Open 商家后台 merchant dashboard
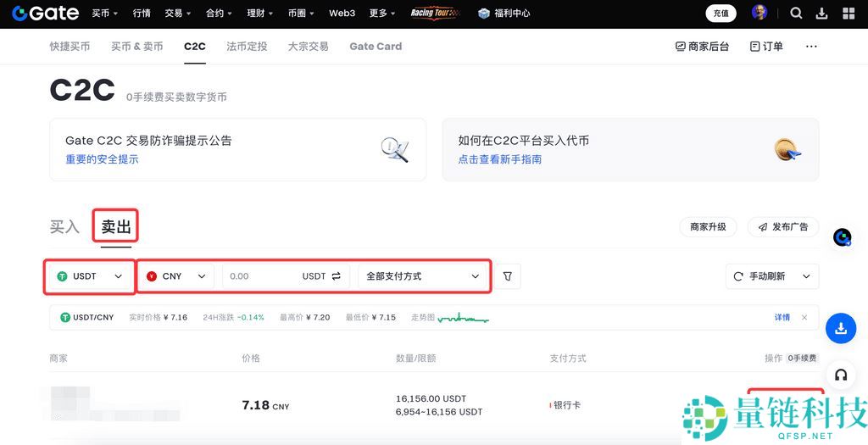The width and height of the screenshot is (868, 445). point(702,47)
